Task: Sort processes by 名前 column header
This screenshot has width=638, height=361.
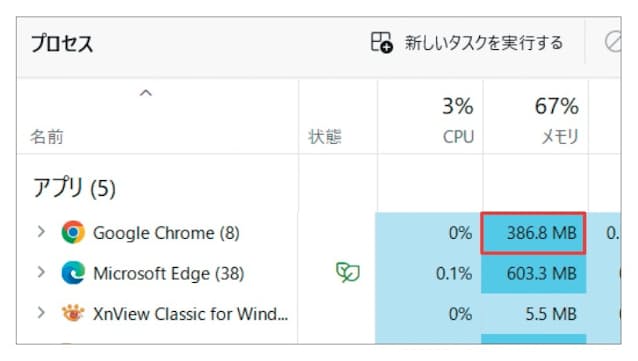Action: [47, 137]
